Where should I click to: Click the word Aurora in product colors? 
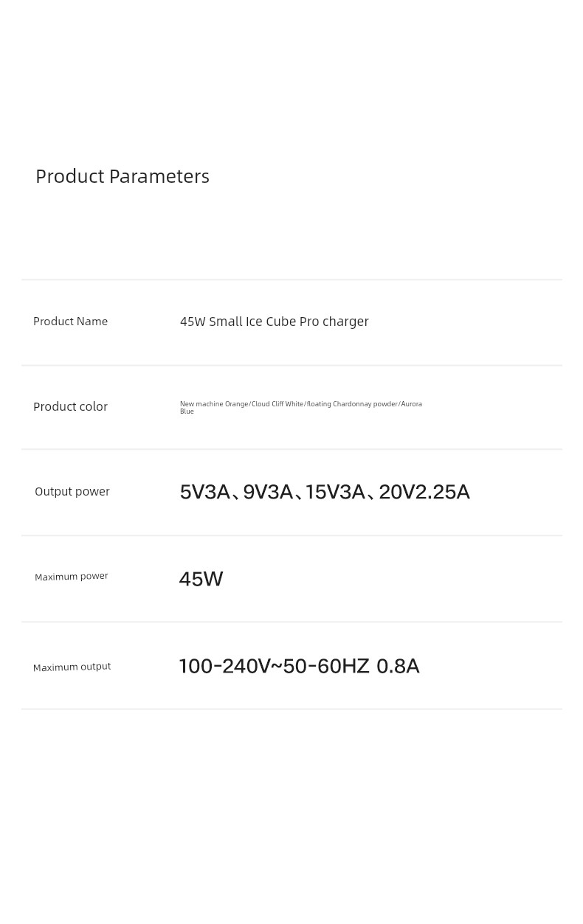(412, 404)
